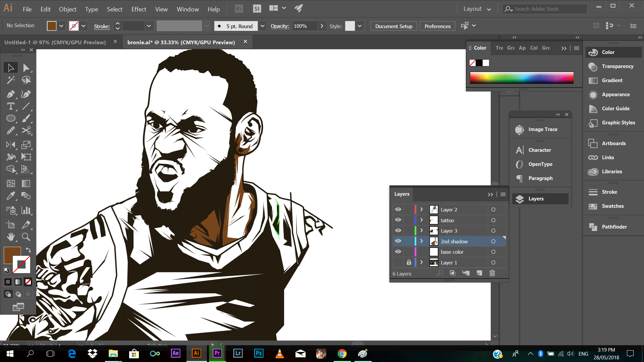Image resolution: width=644 pixels, height=362 pixels.
Task: Select the Hand tool
Action: click(x=11, y=237)
